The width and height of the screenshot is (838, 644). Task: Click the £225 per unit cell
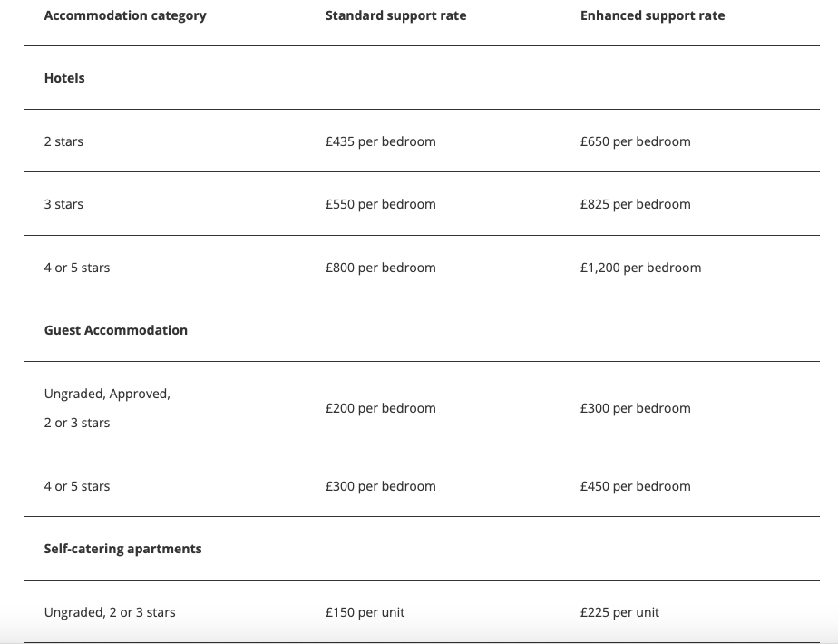click(x=620, y=612)
